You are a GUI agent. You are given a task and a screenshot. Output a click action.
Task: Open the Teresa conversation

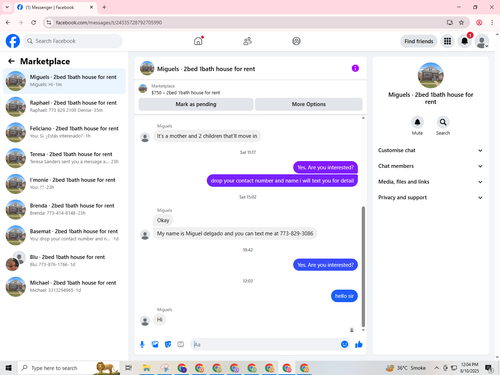tap(64, 158)
